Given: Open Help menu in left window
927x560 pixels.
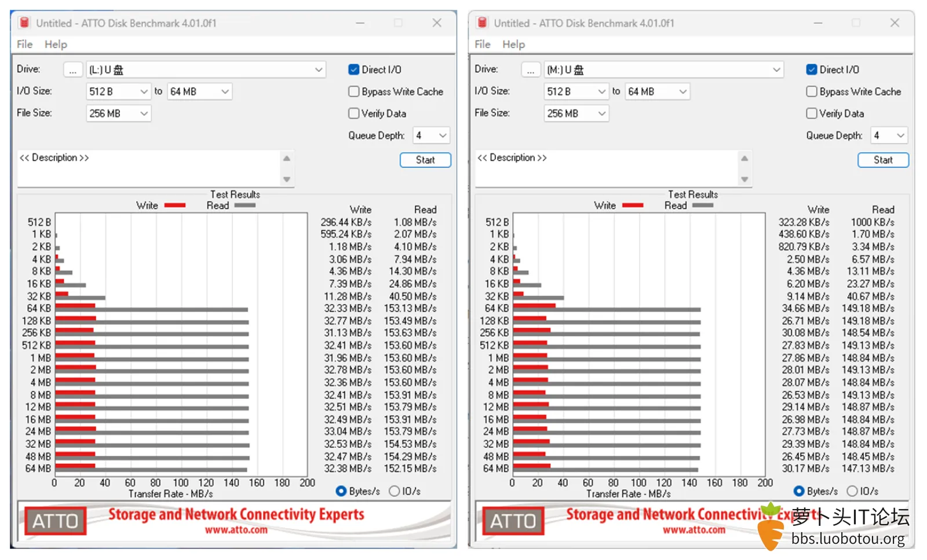Looking at the screenshot, I should click(x=56, y=44).
